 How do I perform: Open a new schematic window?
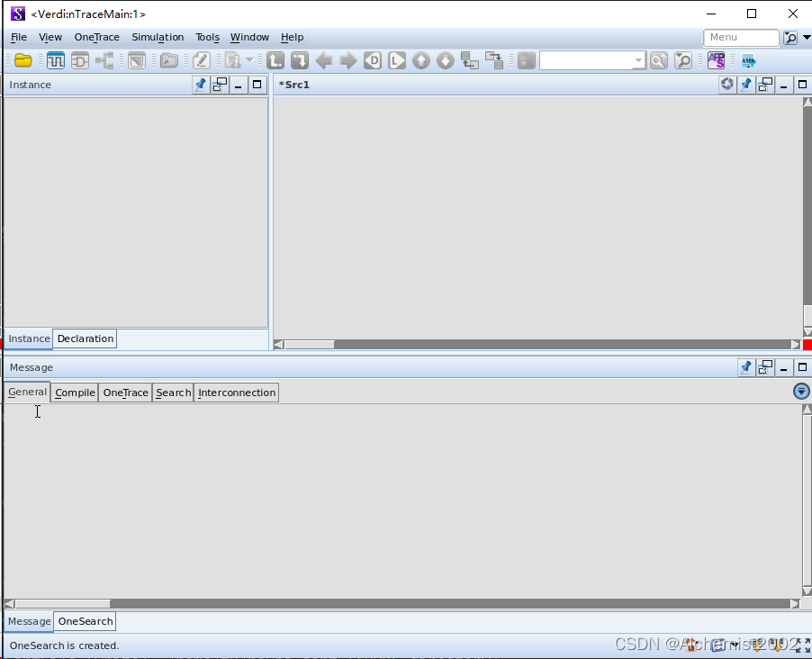[80, 60]
